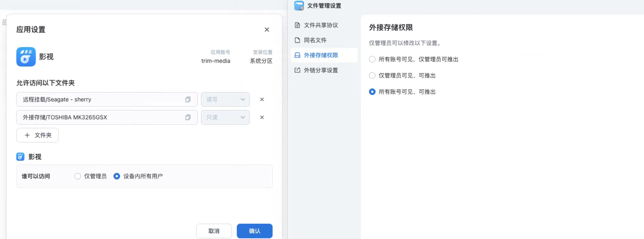
Task: Open 外链分享设置 settings tab
Action: tap(324, 70)
